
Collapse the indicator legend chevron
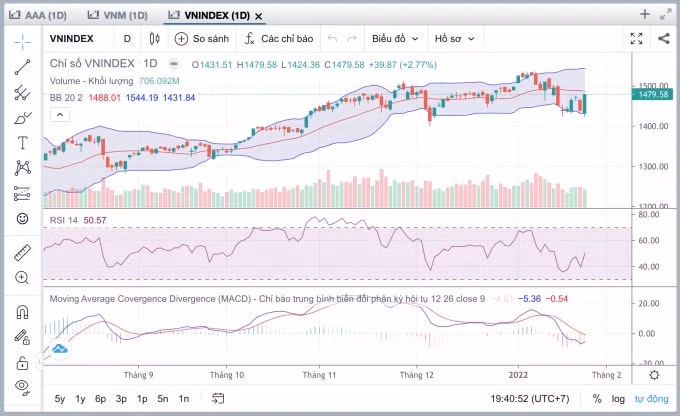(60, 115)
